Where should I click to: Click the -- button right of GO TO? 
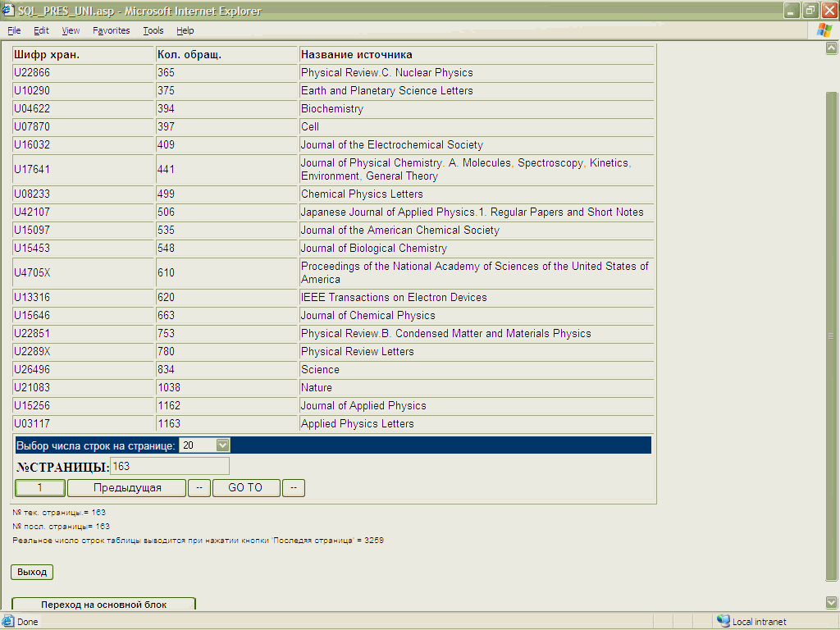pos(294,488)
